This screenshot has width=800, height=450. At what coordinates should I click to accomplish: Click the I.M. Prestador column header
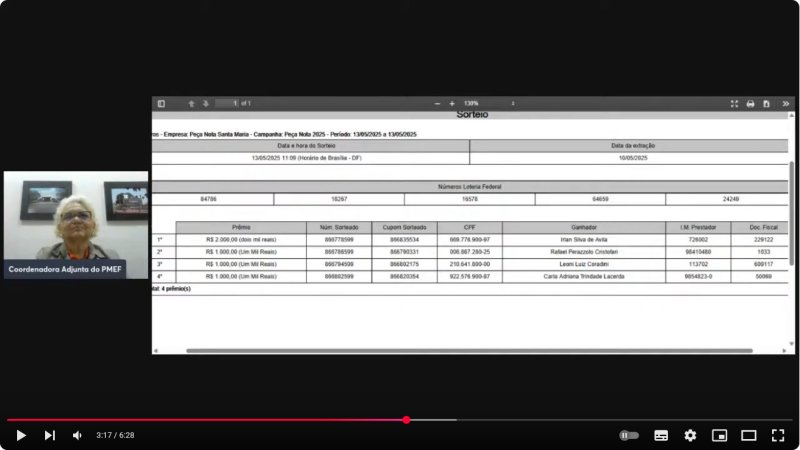(698, 227)
